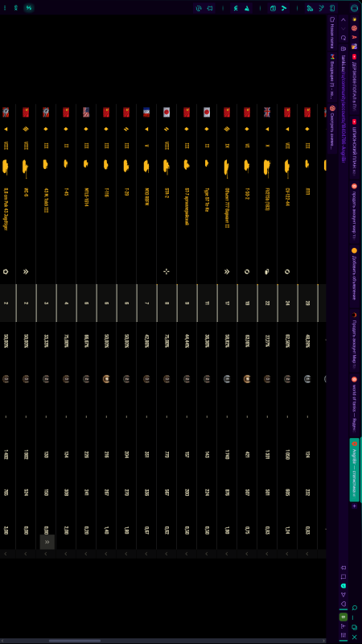362x644 pixels.
Task: Expand the Т-50-2 row details chevron
Action: tap(247, 554)
